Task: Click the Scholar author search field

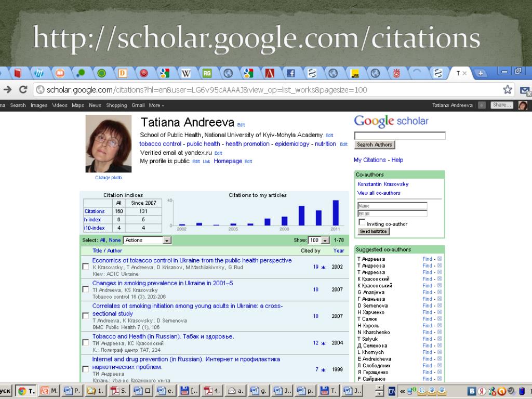Action: click(x=400, y=136)
